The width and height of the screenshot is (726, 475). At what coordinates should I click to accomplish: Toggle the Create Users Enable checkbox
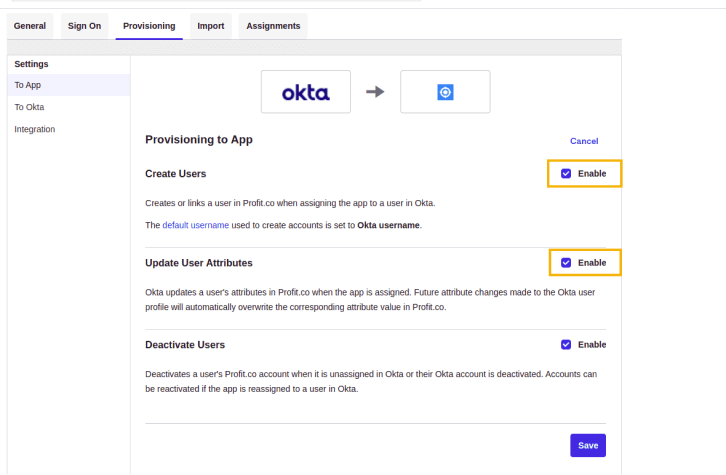click(x=566, y=174)
